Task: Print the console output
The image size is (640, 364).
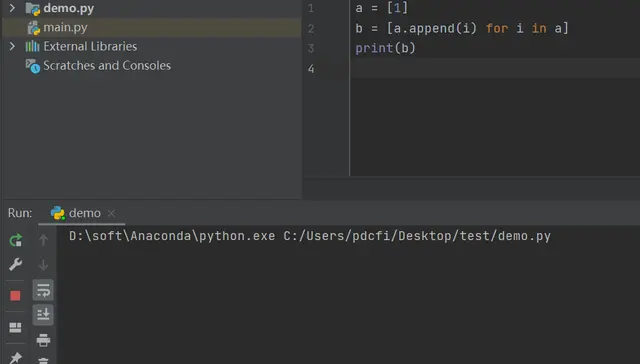Action: click(x=43, y=340)
